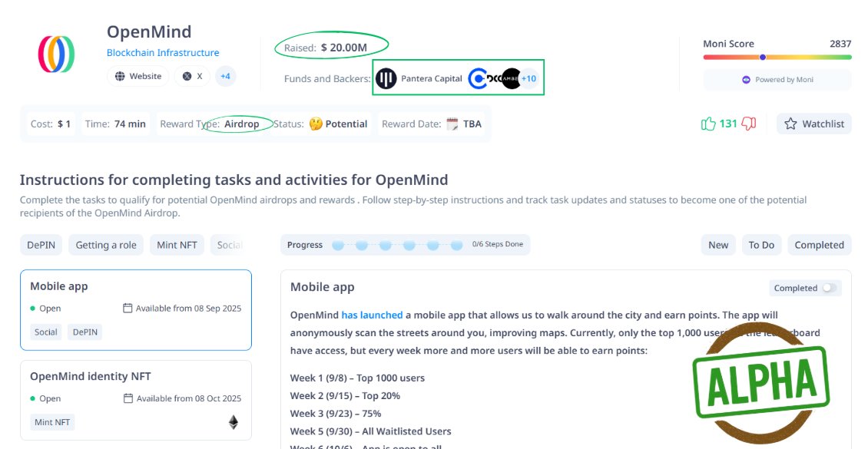This screenshot has width=868, height=449.
Task: Click the OpenMind project logo
Action: (x=55, y=54)
